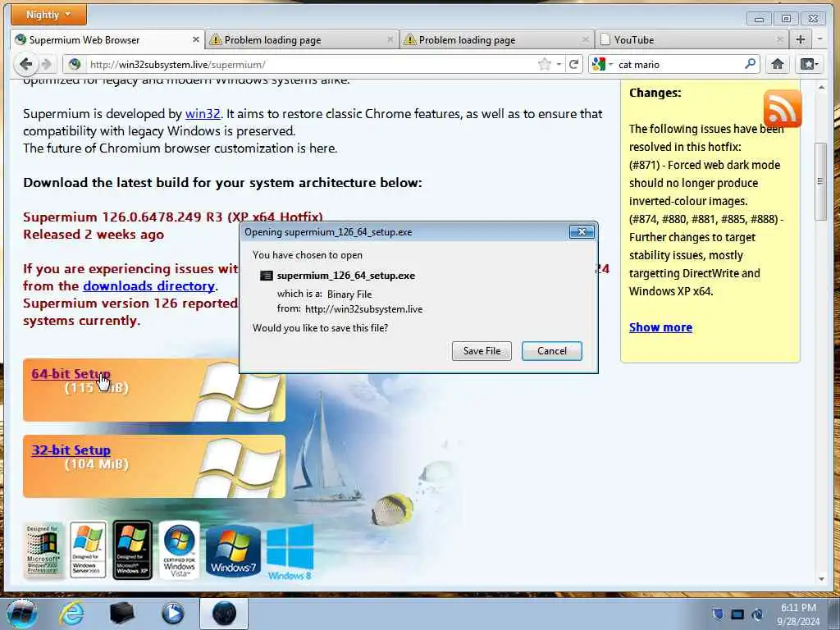Go forward to the next page
The image size is (840, 630).
point(47,64)
